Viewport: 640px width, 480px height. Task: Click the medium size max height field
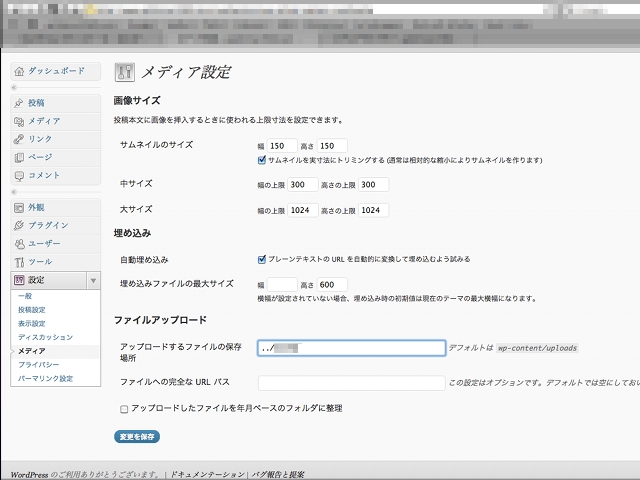(x=373, y=184)
